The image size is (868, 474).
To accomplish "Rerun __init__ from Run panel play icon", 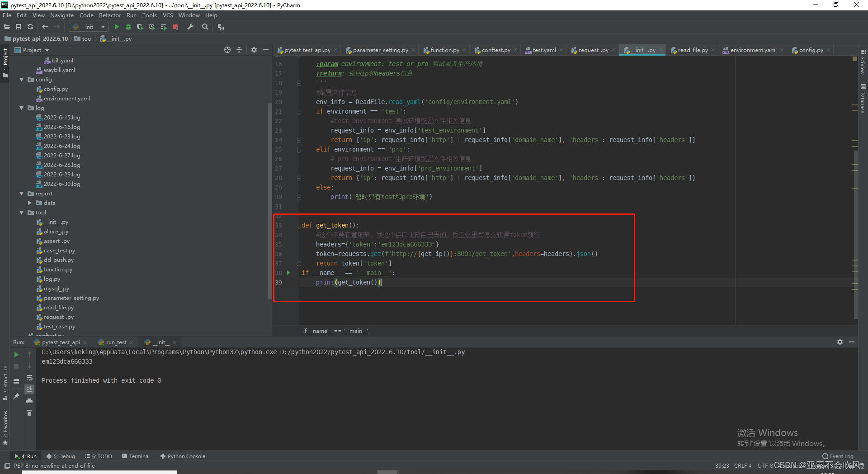I will [16, 355].
